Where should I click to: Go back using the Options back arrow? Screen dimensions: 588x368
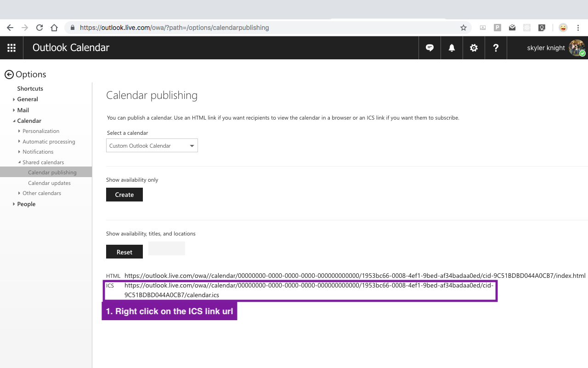9,75
